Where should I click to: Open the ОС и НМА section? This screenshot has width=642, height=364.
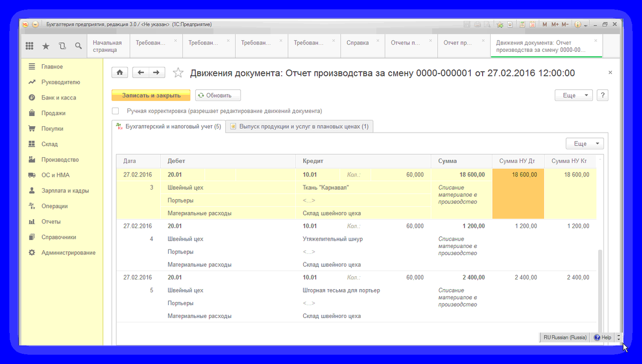tap(56, 175)
